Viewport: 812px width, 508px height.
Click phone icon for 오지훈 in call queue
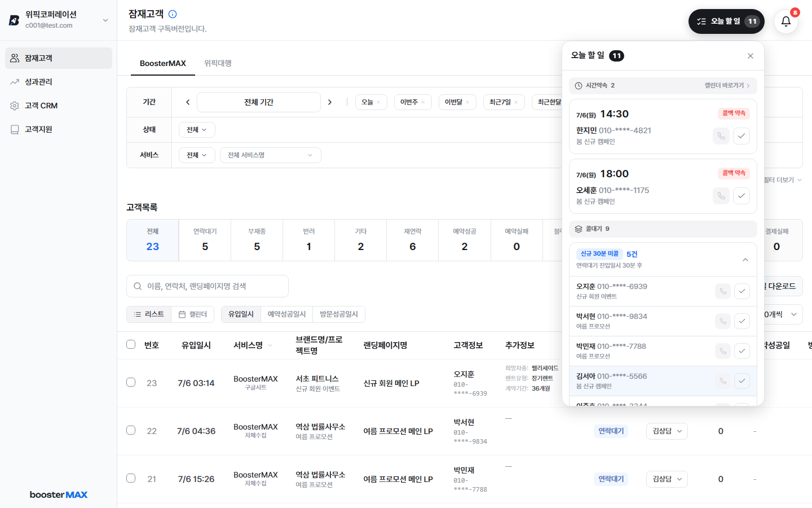click(722, 291)
